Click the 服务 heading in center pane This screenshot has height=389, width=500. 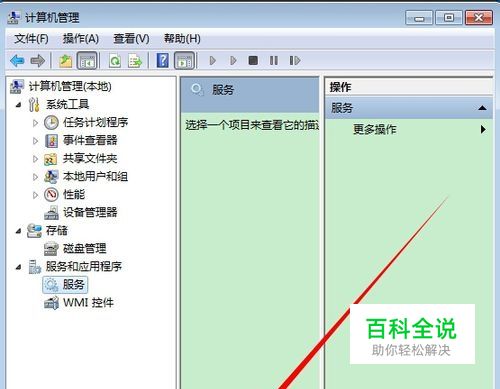coord(223,90)
